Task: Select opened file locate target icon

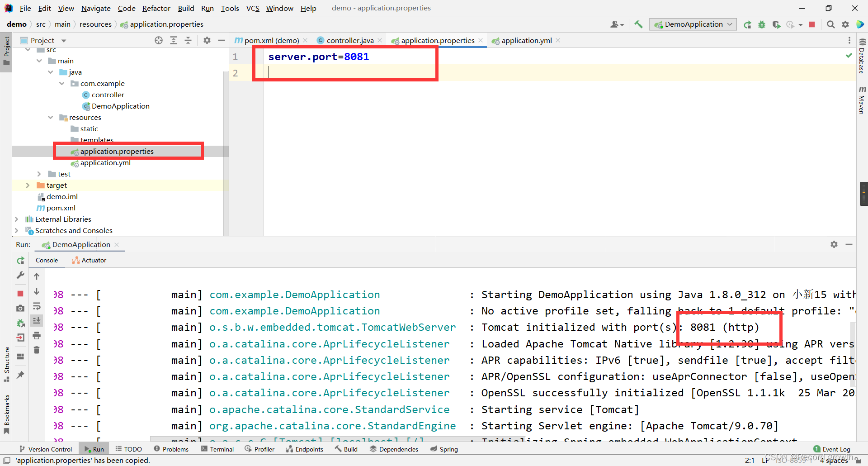Action: click(159, 40)
